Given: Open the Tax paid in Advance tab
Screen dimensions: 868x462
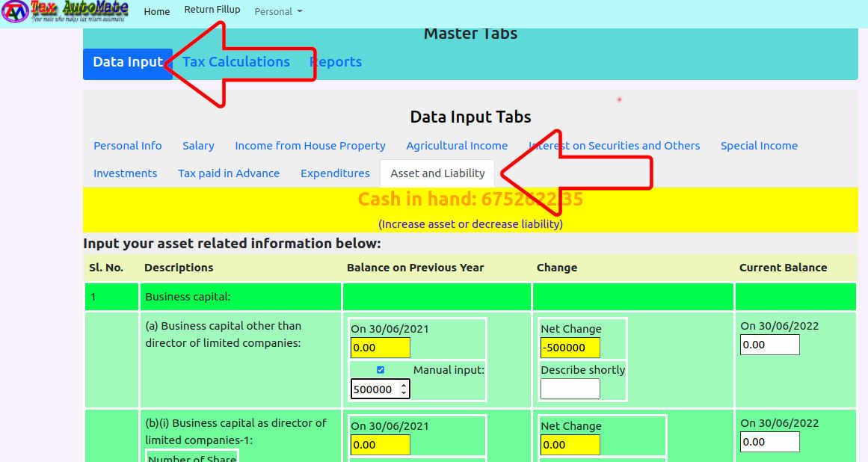Looking at the screenshot, I should [x=229, y=173].
